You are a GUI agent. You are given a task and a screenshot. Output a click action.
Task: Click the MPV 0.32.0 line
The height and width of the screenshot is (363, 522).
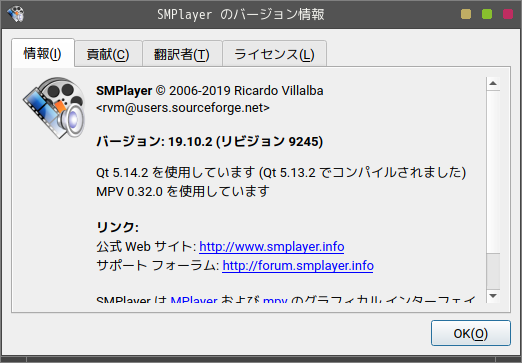(x=183, y=191)
